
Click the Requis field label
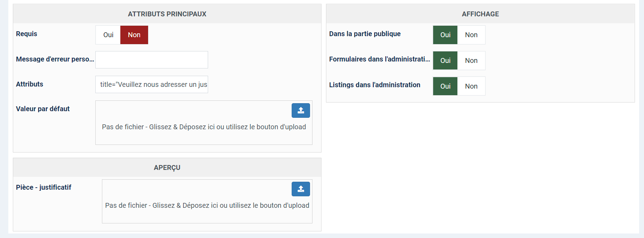[27, 34]
